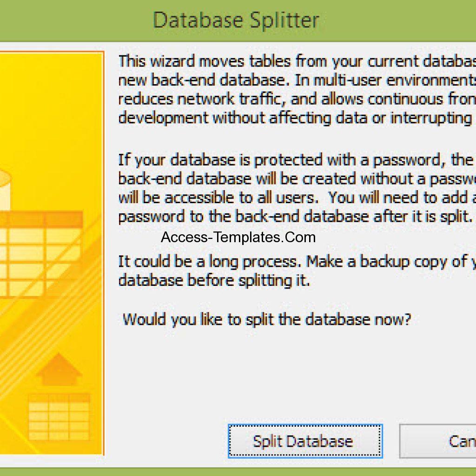Click the Database Splitter title text

[x=236, y=20]
